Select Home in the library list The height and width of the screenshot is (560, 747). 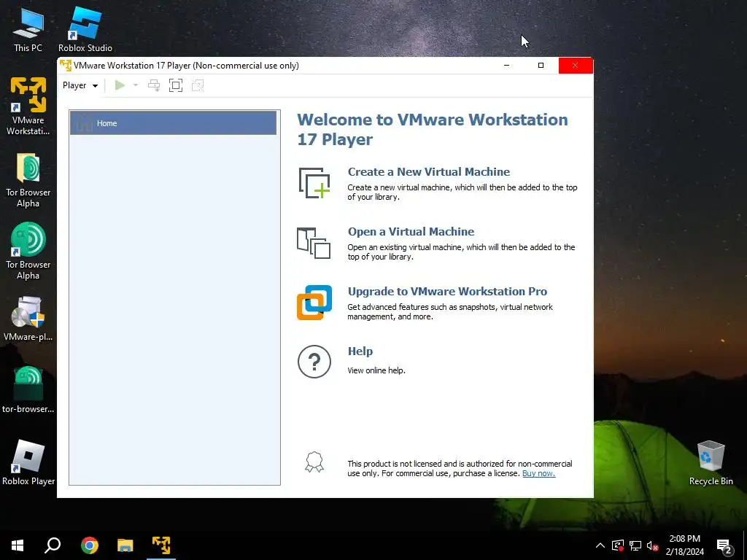tap(173, 122)
